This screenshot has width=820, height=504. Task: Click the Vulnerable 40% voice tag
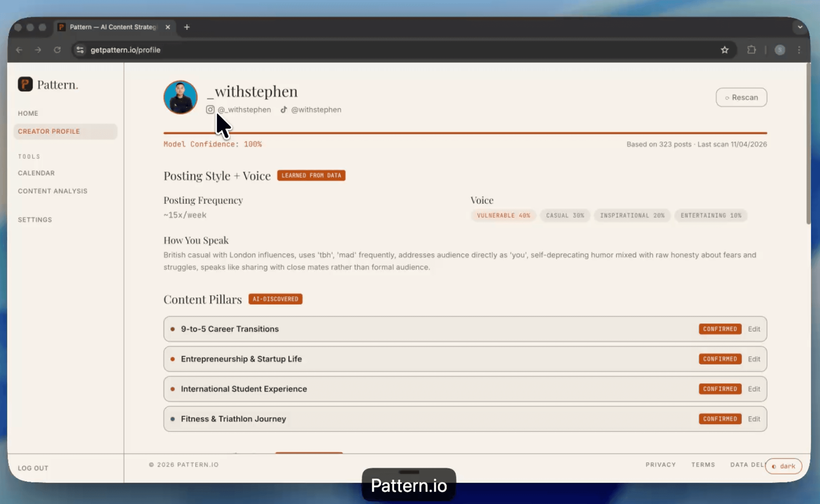[503, 215]
